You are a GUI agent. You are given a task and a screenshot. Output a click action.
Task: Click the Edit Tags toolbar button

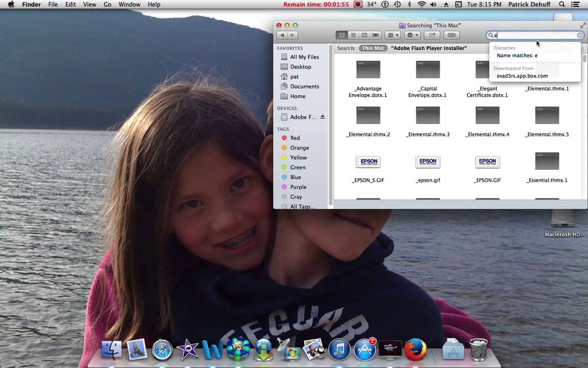pos(452,35)
